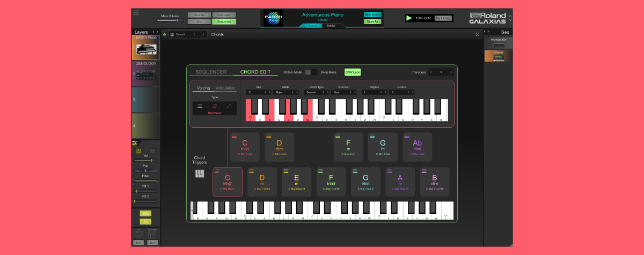
Task: Click the knob icon above Edit
Action: 138,234
